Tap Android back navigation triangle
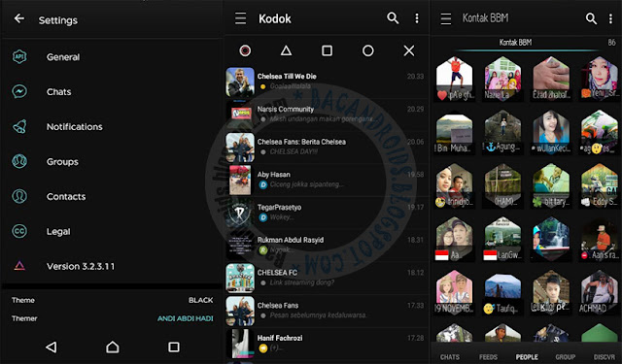Image resolution: width=622 pixels, height=364 pixels. tap(52, 347)
